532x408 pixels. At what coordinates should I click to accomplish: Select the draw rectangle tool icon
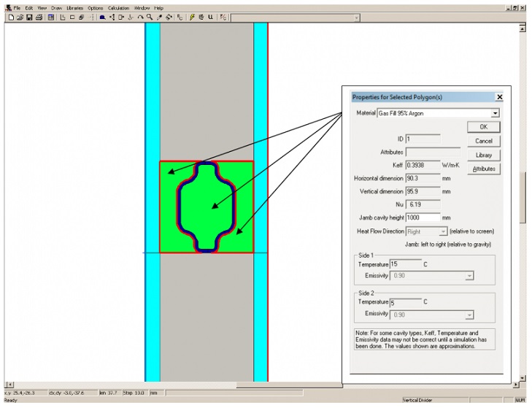[x=72, y=17]
